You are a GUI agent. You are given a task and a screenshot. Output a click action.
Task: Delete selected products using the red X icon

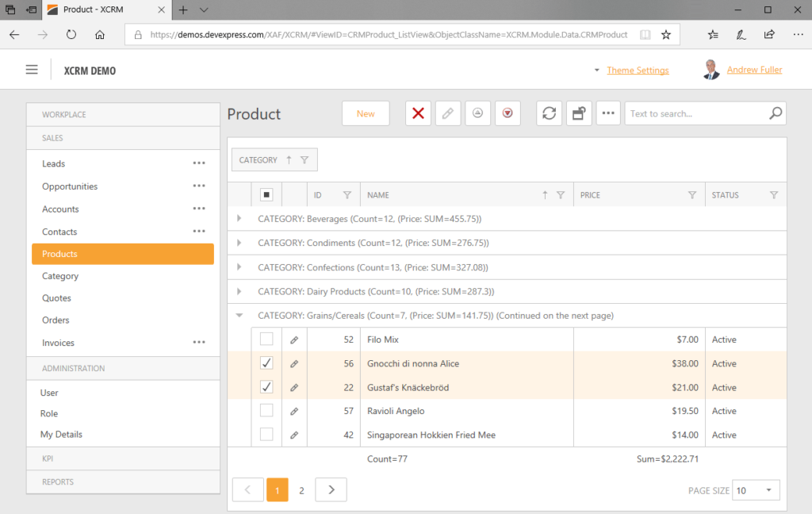(x=418, y=113)
